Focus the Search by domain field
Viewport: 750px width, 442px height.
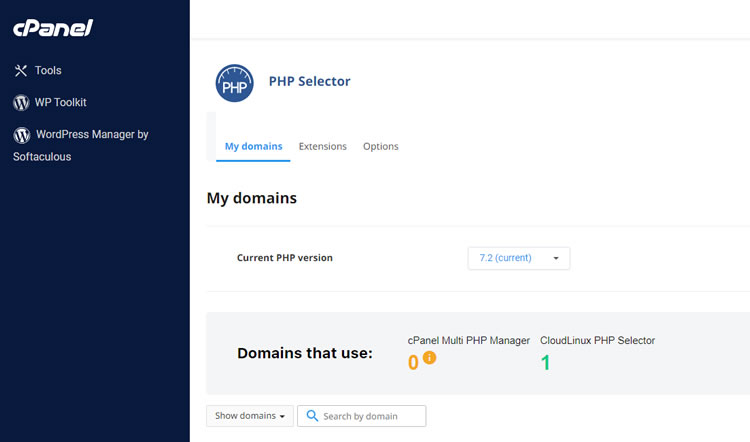[362, 416]
